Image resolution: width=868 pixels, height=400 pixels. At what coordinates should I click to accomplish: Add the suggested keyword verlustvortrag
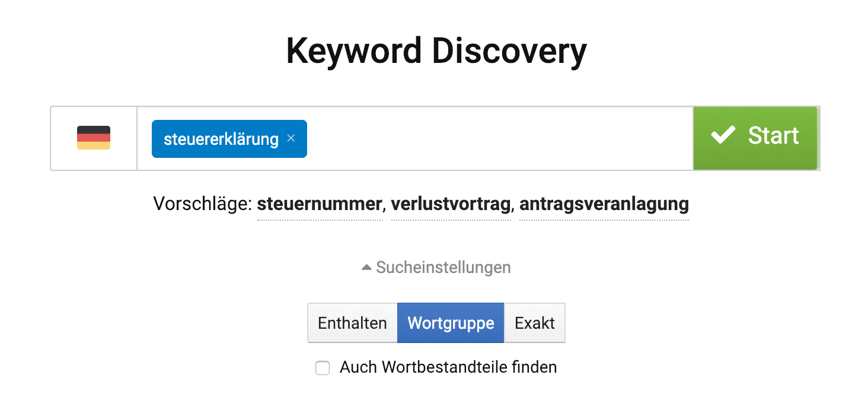click(451, 204)
